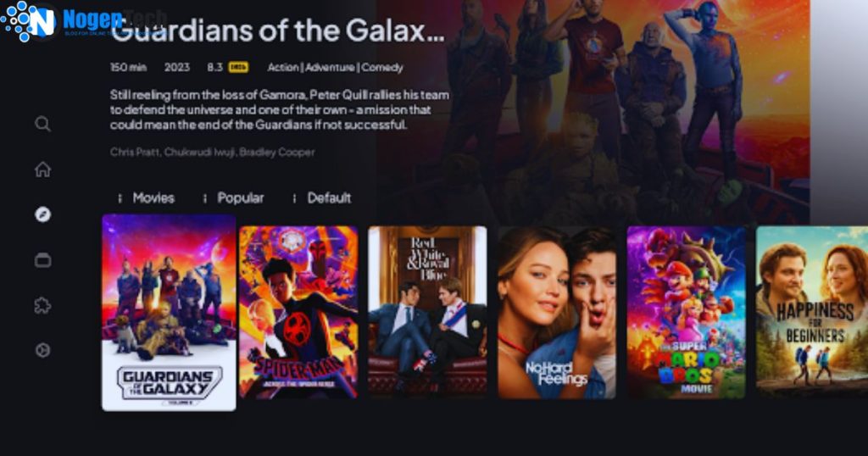Click the NogenTech logo icon
The image size is (868, 456).
[29, 21]
